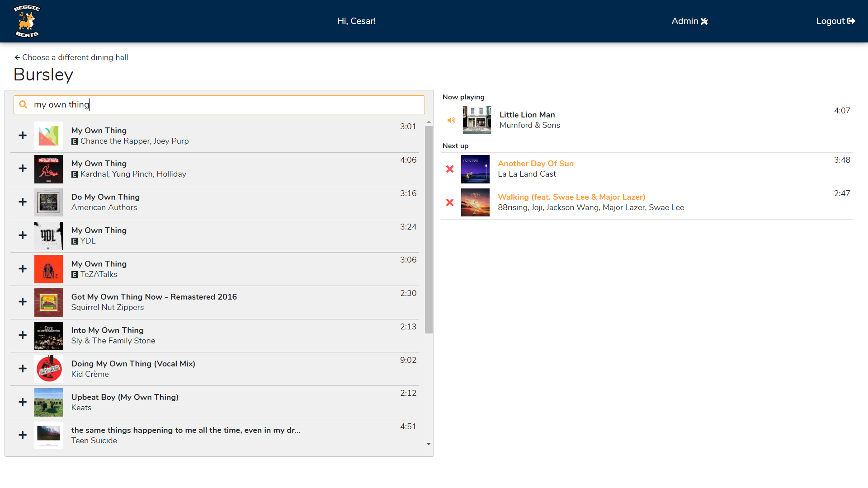Open the Admin page

pyautogui.click(x=689, y=21)
